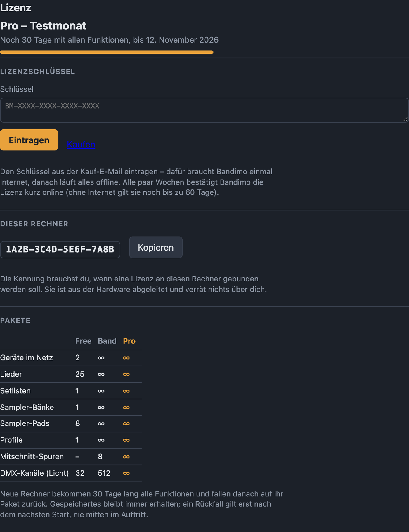Viewport: 409px width, 532px height.
Task: Click the Band infinity symbol for Setlisten
Action: point(101,391)
